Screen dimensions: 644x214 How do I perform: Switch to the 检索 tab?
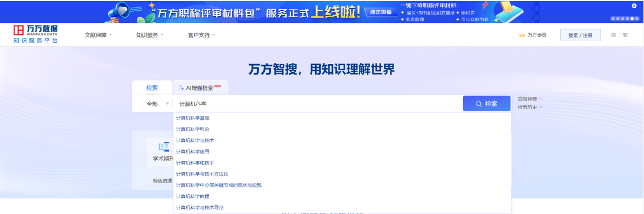(152, 87)
